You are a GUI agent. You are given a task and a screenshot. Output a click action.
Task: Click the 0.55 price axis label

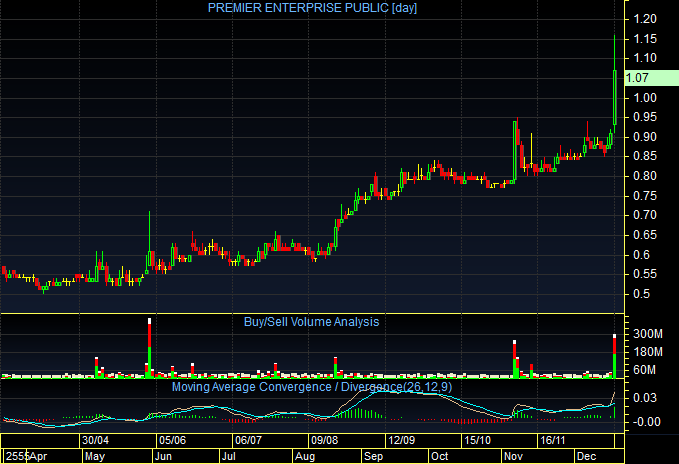coord(645,274)
